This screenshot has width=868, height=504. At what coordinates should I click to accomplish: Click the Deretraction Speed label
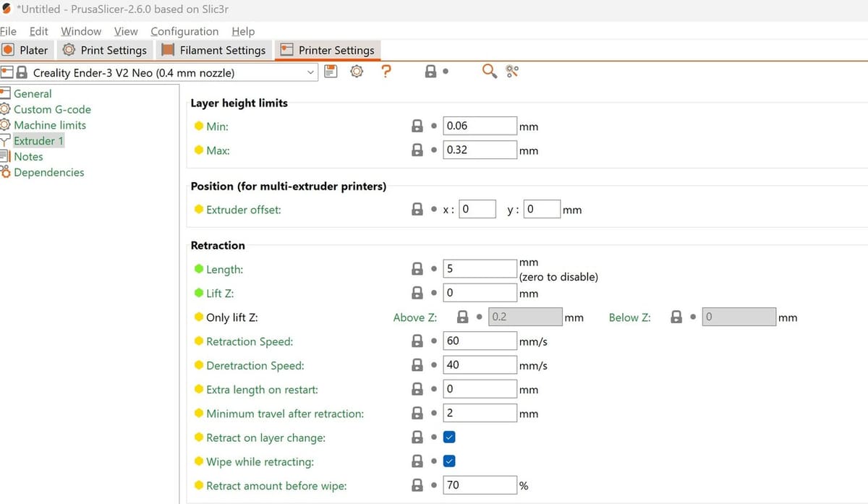[x=255, y=366]
